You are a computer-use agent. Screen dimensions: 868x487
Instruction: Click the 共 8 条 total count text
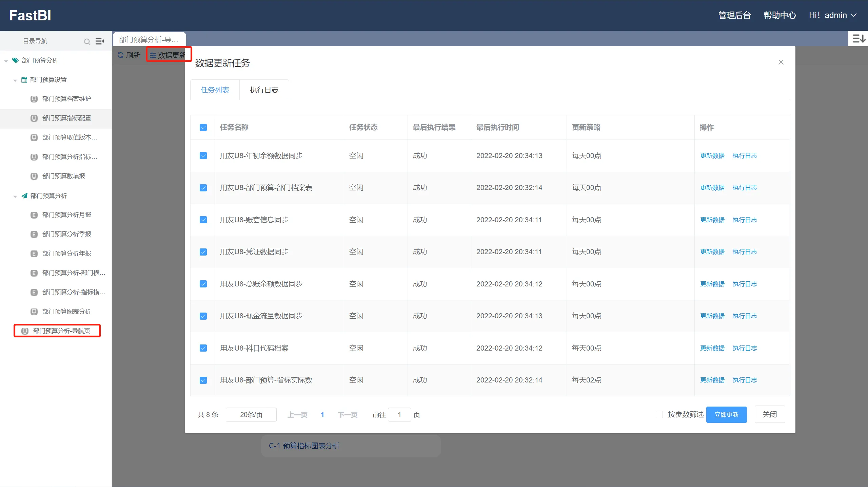[x=208, y=415]
